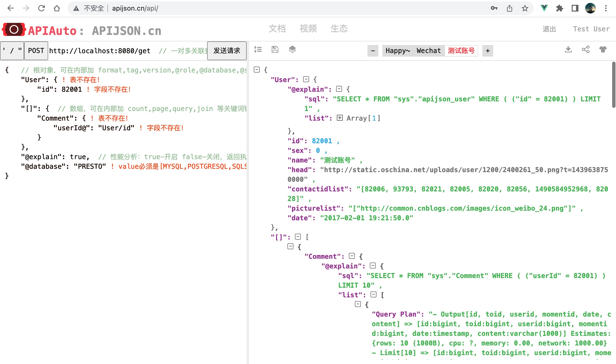Click the APIAuto logo icon
Image resolution: width=616 pixels, height=364 pixels.
coord(14,29)
